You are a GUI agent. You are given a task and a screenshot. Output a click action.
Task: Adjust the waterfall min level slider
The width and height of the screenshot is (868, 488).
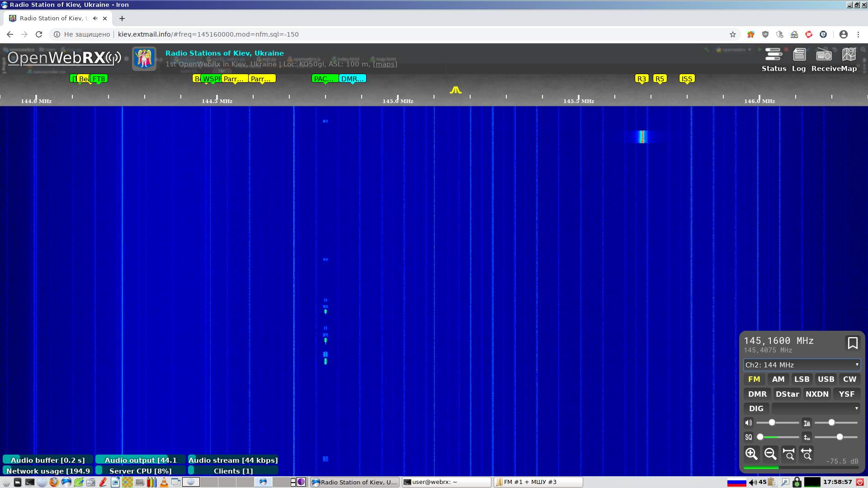(x=836, y=437)
